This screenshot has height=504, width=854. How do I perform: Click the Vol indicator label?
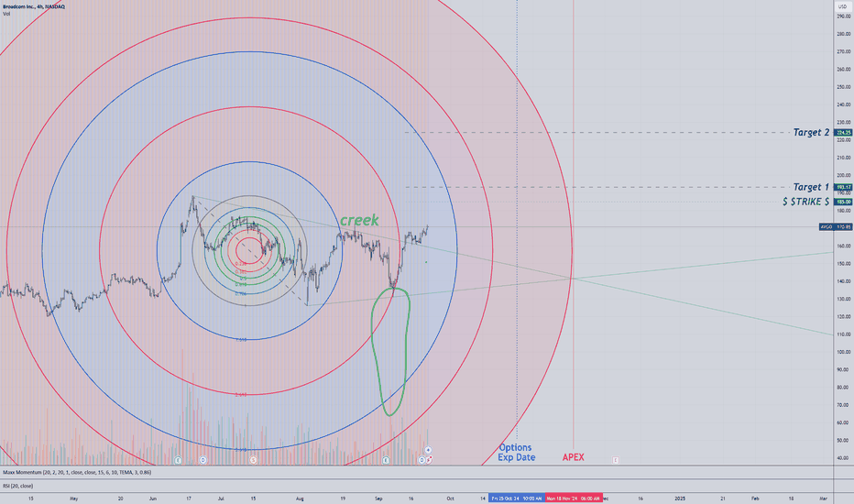pyautogui.click(x=6, y=14)
